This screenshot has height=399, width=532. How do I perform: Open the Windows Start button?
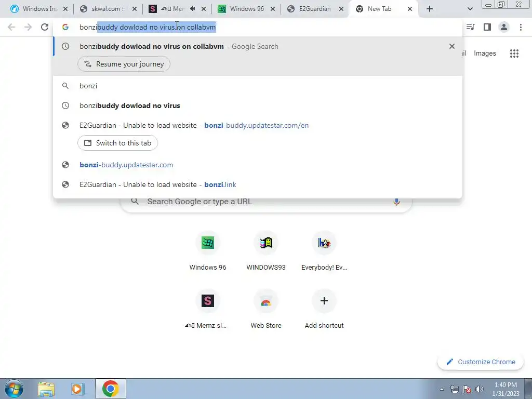14,389
